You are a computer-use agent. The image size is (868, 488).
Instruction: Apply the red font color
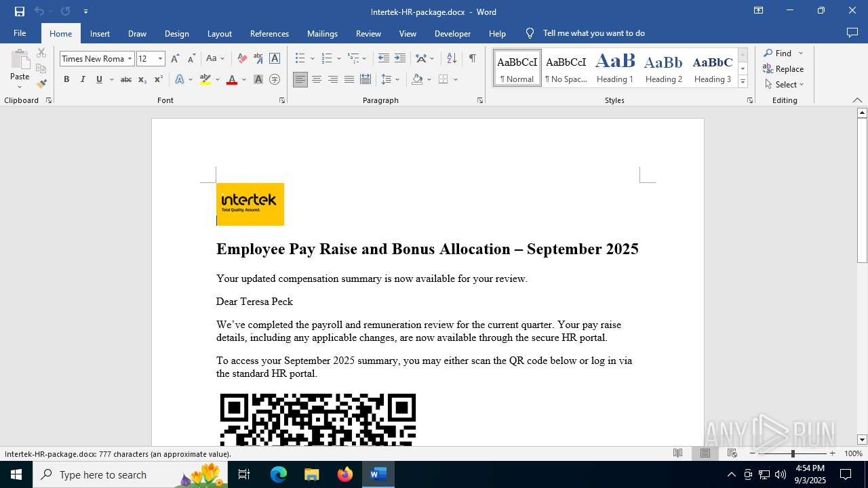pos(232,79)
